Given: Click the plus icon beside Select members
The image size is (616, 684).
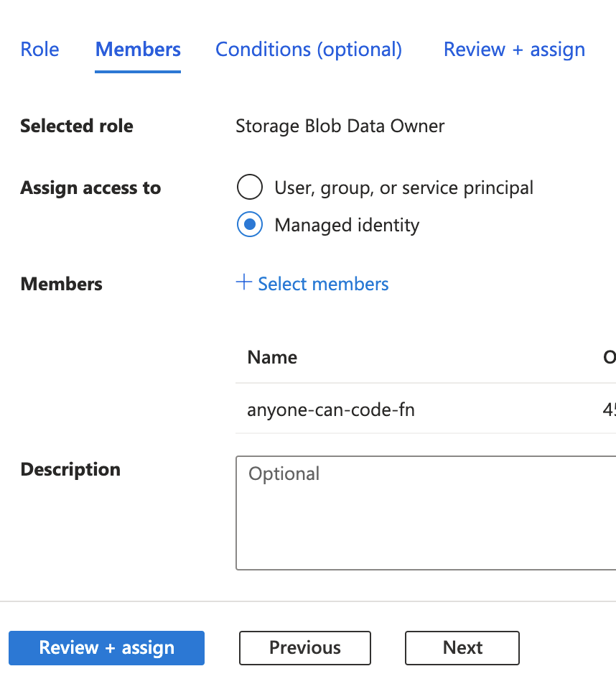Looking at the screenshot, I should tap(244, 283).
